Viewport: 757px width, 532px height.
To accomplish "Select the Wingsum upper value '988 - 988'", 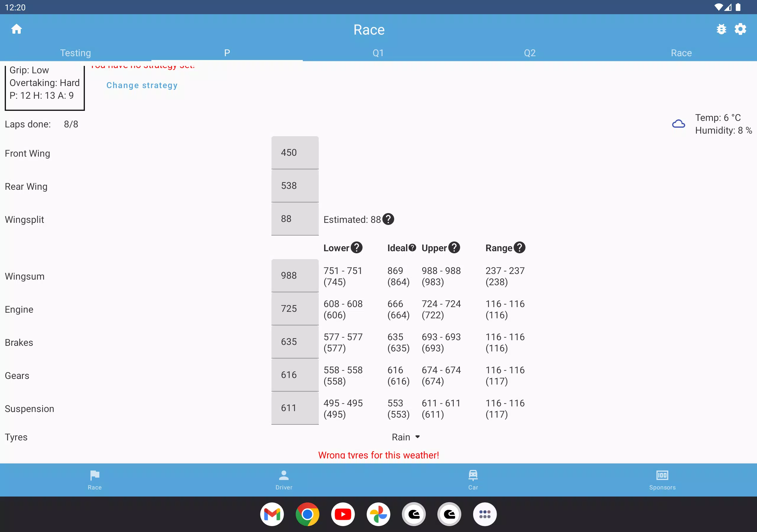I will (441, 271).
